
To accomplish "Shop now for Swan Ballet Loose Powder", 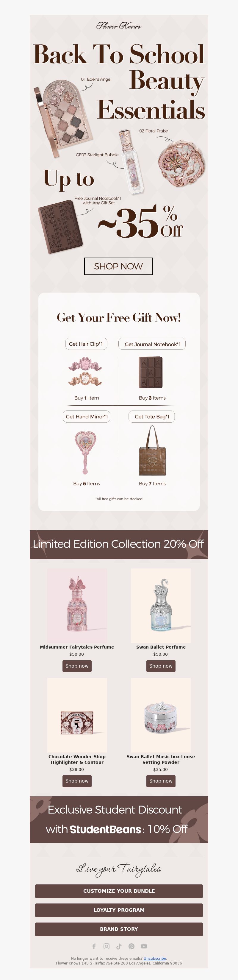I will coord(161,781).
